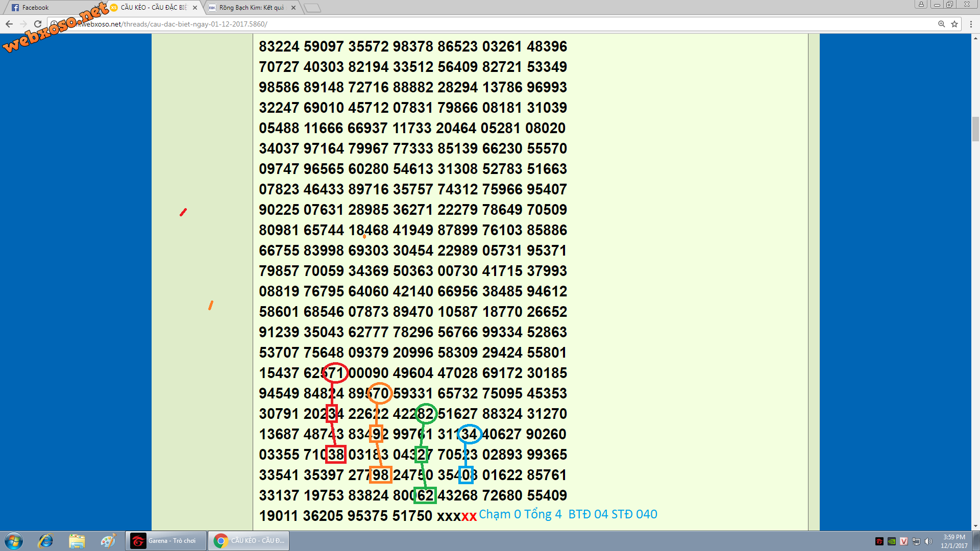Launch Internet Explorer from the taskbar

[x=45, y=541]
